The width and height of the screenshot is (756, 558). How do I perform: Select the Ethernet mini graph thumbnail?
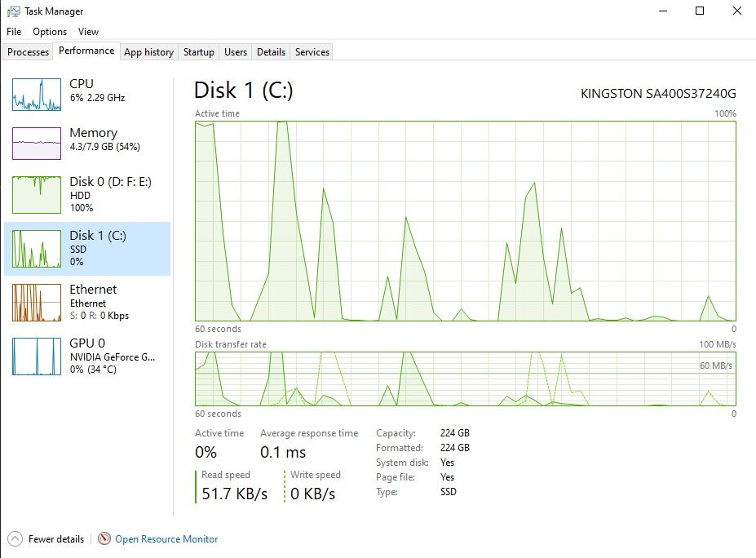coord(37,303)
